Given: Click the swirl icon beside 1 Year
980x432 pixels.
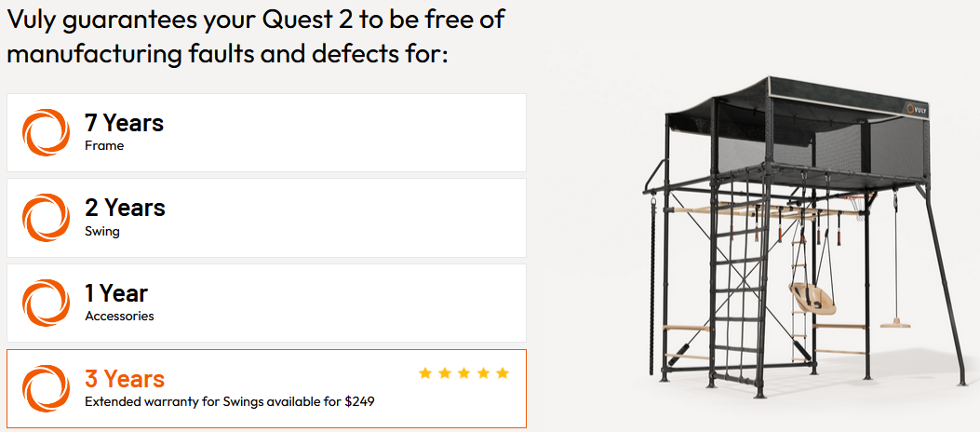Looking at the screenshot, I should click(x=46, y=304).
